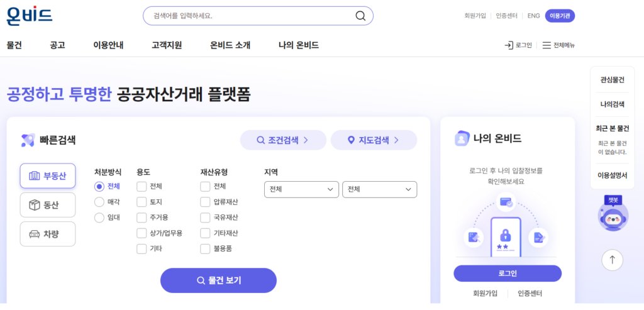This screenshot has height=310, width=644.
Task: Click into the search input field
Action: point(250,16)
